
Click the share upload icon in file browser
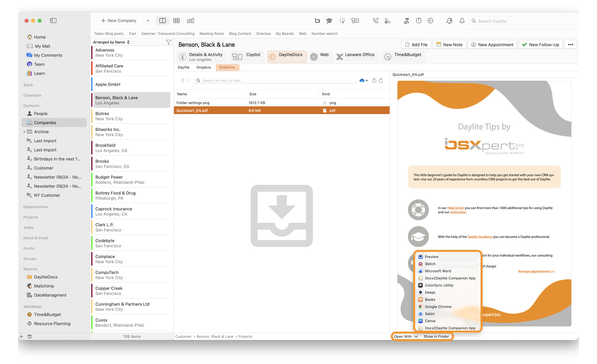(x=374, y=80)
